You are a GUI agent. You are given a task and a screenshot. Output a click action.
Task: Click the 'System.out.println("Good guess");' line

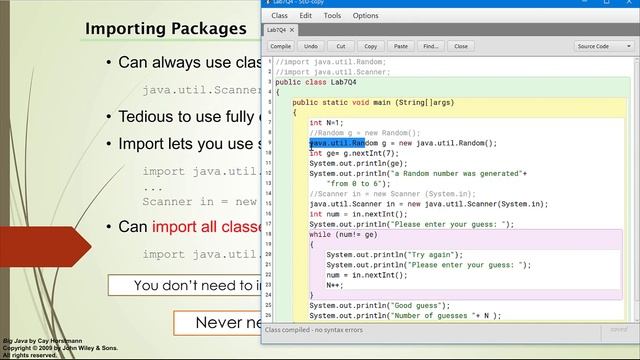coord(380,306)
